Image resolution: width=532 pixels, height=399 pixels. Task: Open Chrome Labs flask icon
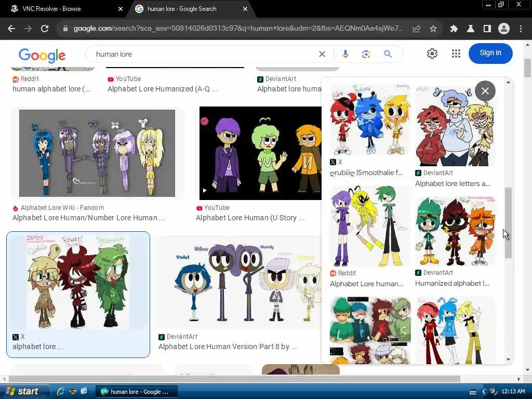471,29
